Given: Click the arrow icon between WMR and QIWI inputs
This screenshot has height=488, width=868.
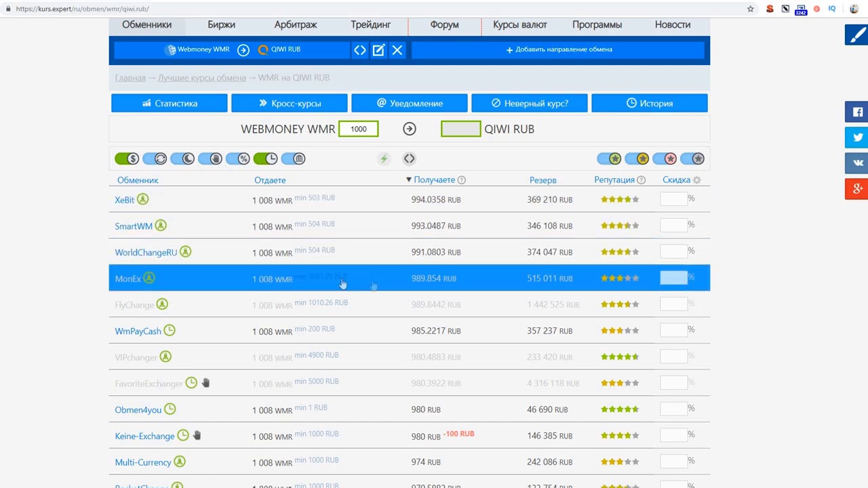Looking at the screenshot, I should click(410, 129).
